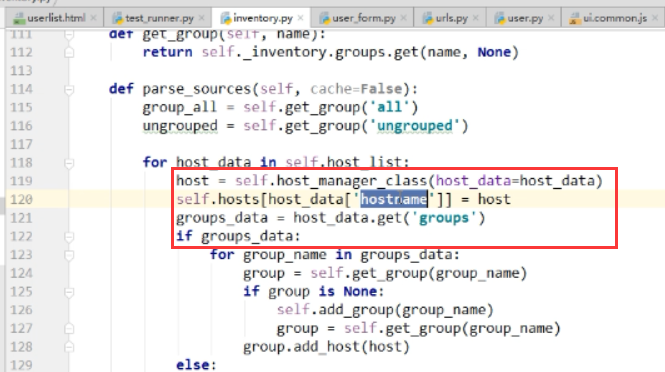Click the urls.py Python file icon

428,18
